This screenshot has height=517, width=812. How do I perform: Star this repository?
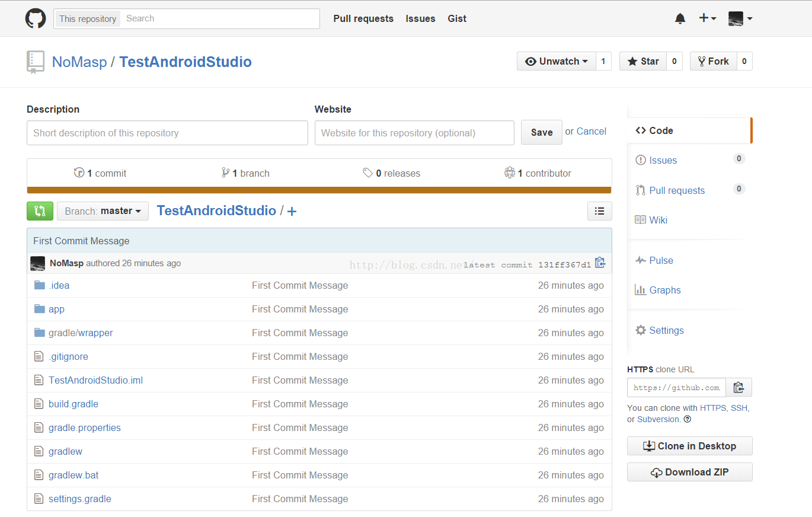pos(643,61)
